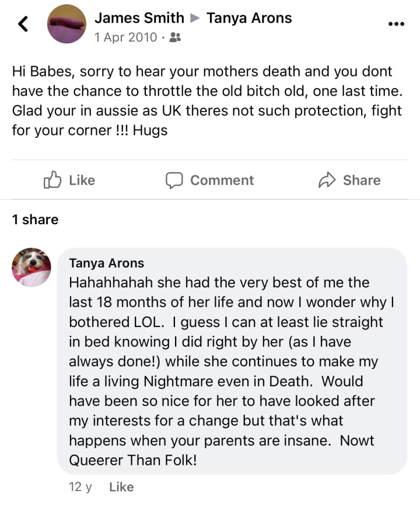This screenshot has width=420, height=511.
Task: Open Tanya Arons' dog avatar in comment
Action: [x=32, y=268]
